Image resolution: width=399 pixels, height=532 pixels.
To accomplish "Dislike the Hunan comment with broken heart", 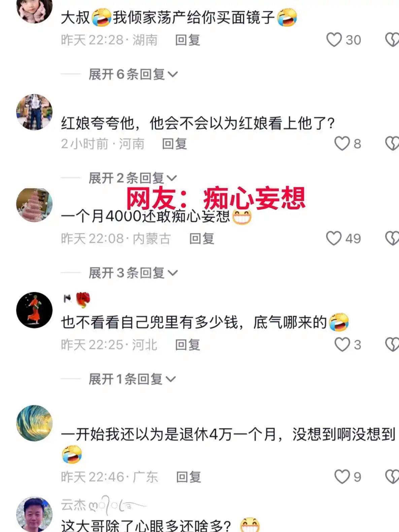I will (x=392, y=40).
